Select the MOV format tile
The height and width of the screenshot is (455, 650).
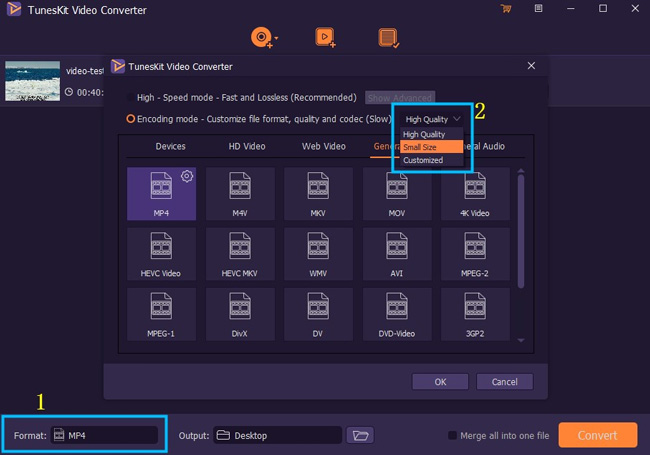point(397,194)
